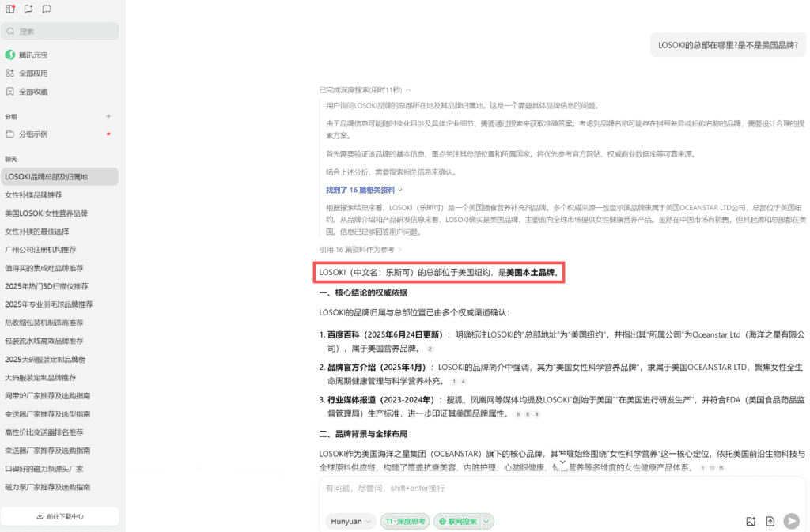Screen dimensions: 810x532
Task: Select the collapse sidebar icon
Action: (x=10, y=9)
